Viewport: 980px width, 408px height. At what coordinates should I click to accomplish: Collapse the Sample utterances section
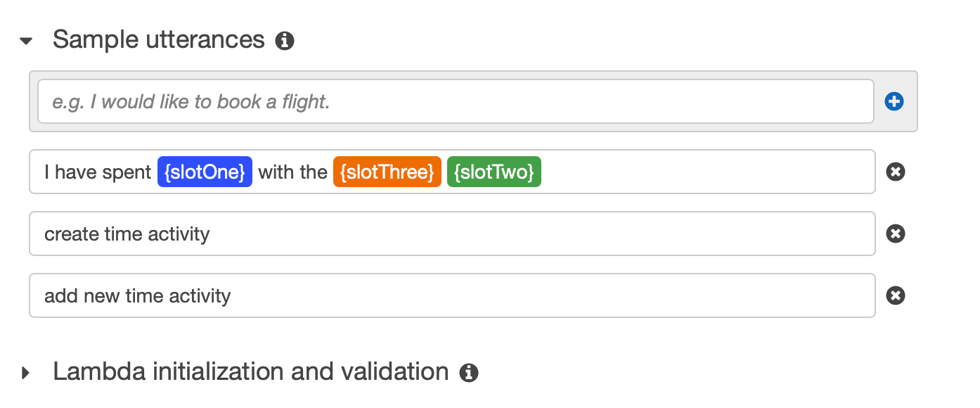coord(27,41)
